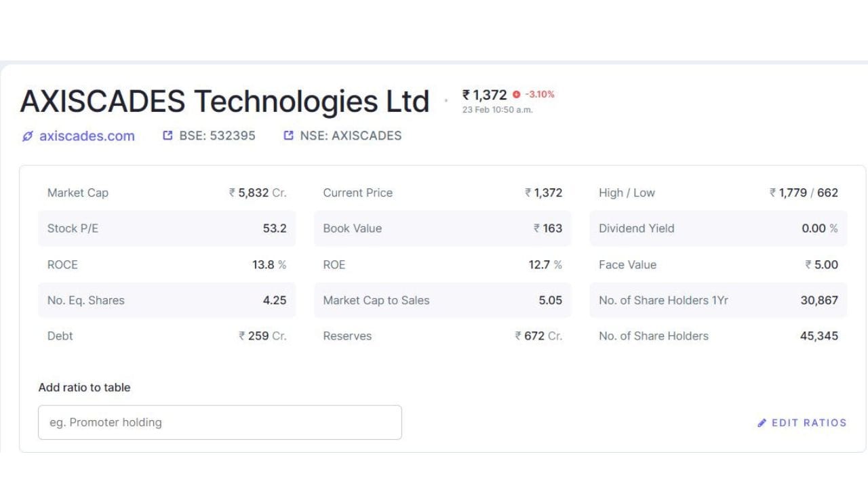The image size is (868, 488).
Task: Click the ROCE percentage value
Action: coord(269,265)
